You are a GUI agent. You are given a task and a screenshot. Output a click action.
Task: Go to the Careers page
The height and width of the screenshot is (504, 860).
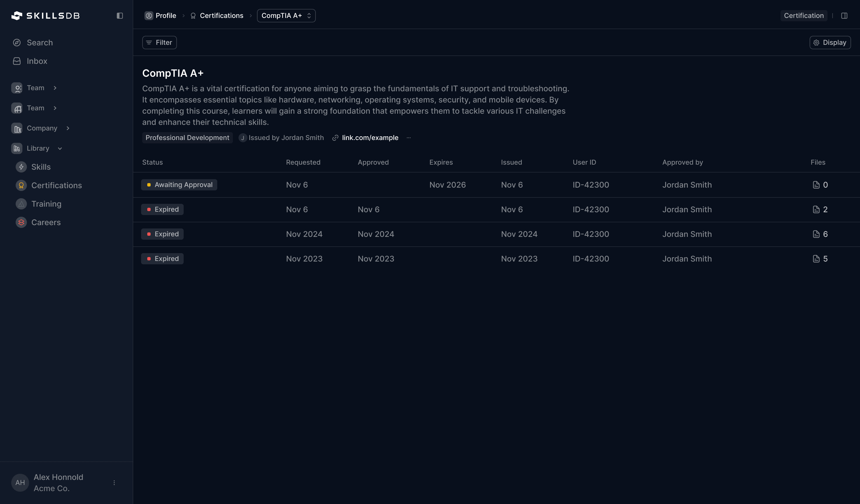tap(46, 222)
